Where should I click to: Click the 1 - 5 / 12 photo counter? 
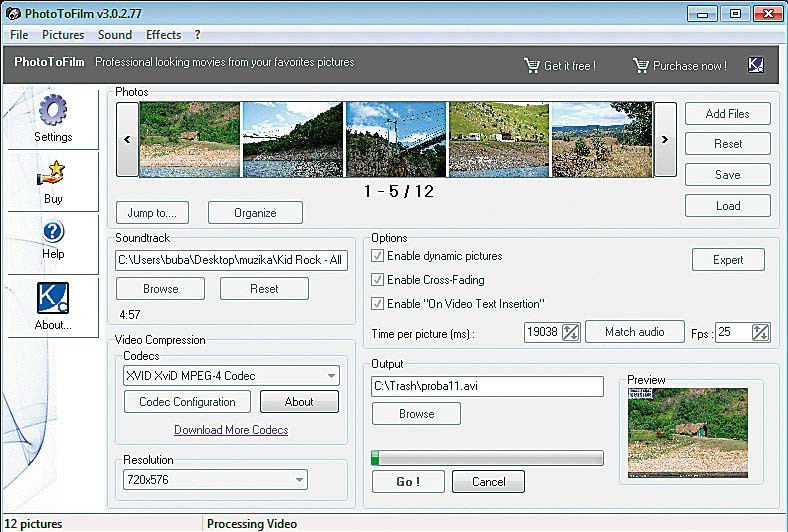click(x=399, y=191)
